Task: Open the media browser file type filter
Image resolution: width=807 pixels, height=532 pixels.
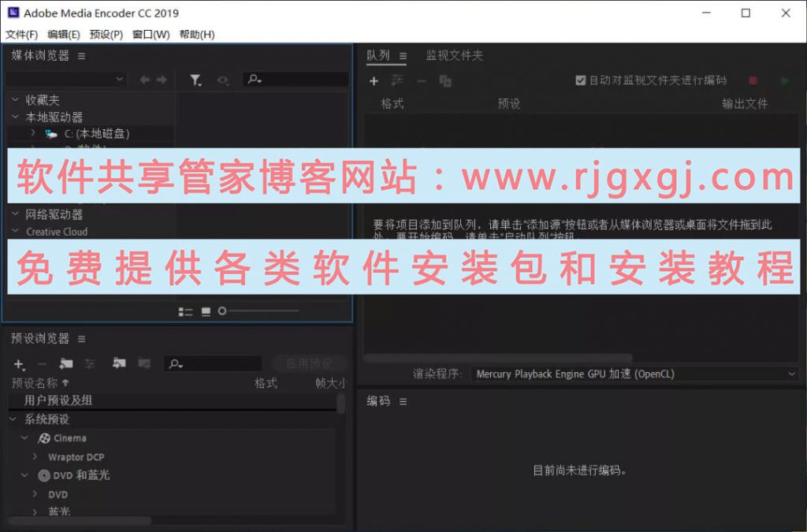Action: (195, 80)
